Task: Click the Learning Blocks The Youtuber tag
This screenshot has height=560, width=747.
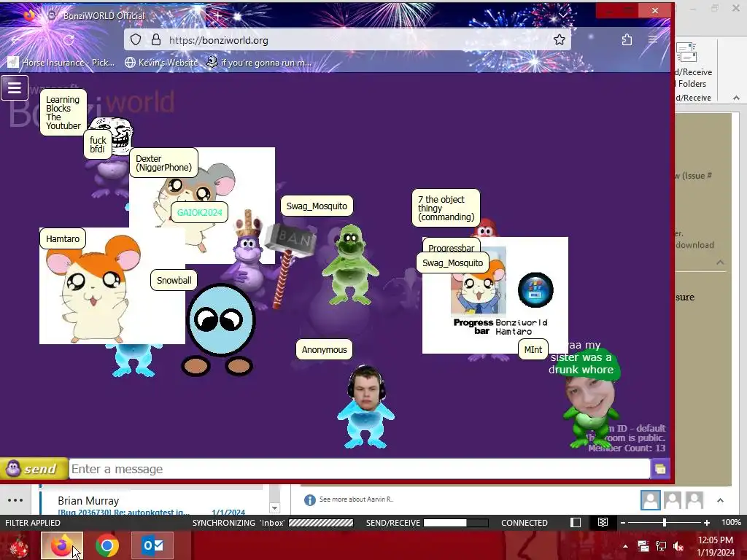Action: 63,113
